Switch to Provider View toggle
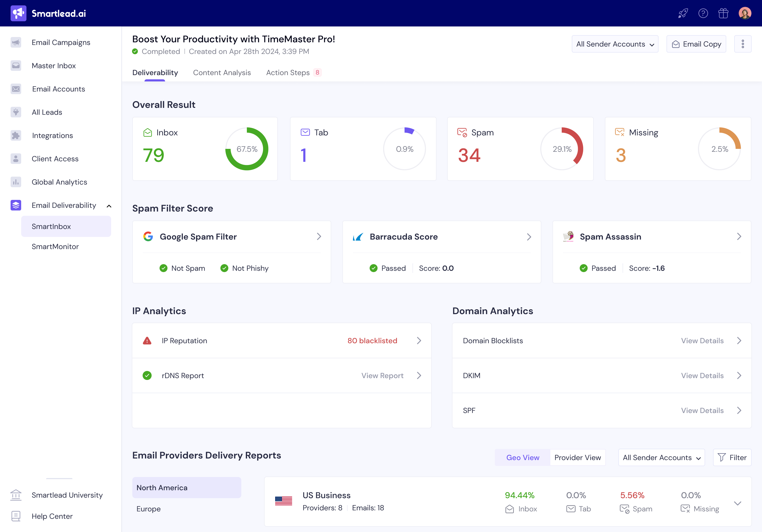The width and height of the screenshot is (762, 532). 578,457
